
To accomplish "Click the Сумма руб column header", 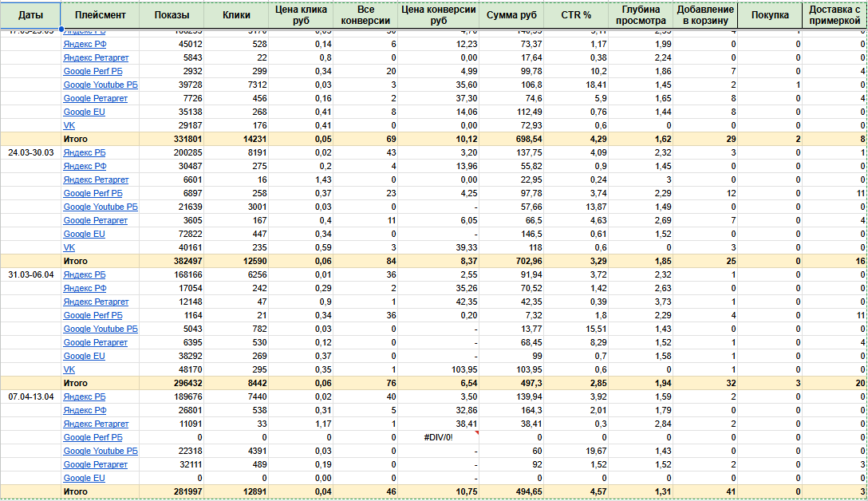I will pos(511,15).
